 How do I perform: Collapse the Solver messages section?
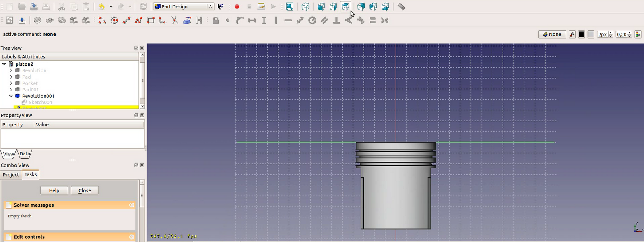pos(131,205)
